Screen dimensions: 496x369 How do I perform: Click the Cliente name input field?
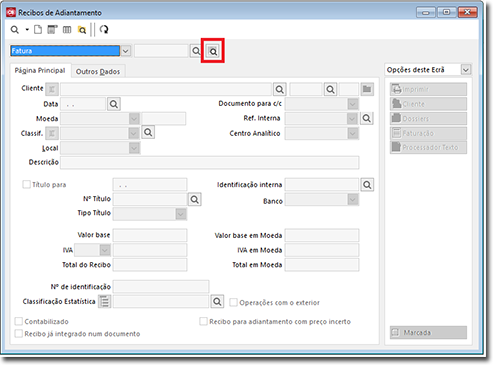coord(166,89)
